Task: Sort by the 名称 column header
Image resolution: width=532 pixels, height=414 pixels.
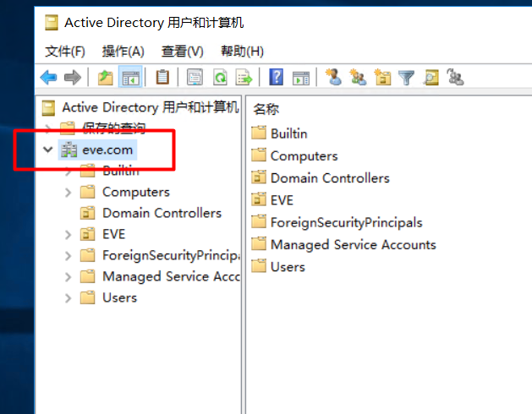Action: pyautogui.click(x=266, y=109)
